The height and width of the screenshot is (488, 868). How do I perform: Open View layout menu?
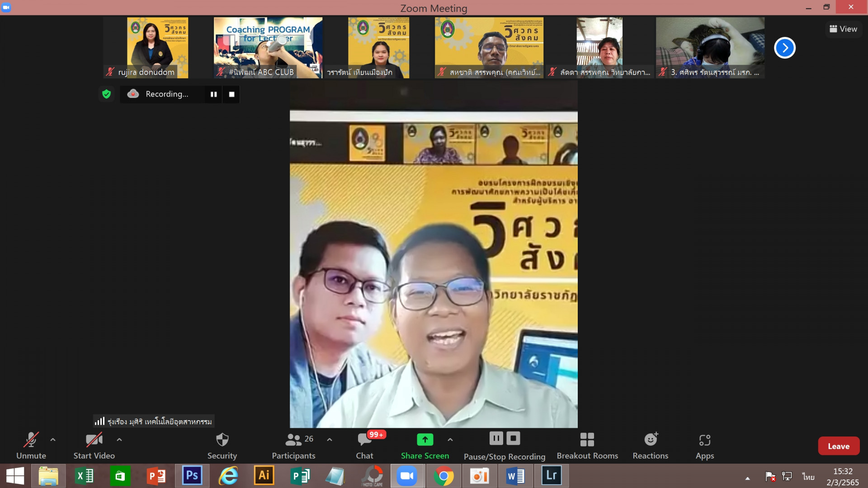point(844,29)
